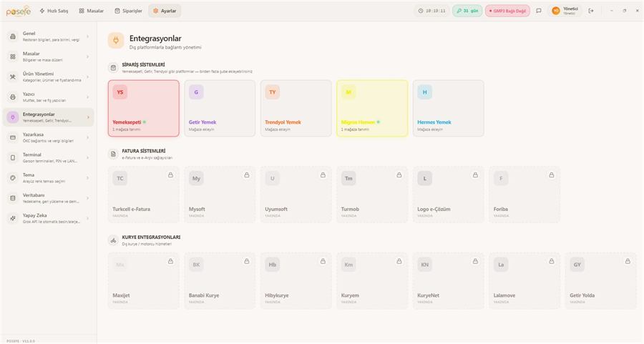This screenshot has width=644, height=344.
Task: Open Genel settings section
Action: click(x=49, y=36)
